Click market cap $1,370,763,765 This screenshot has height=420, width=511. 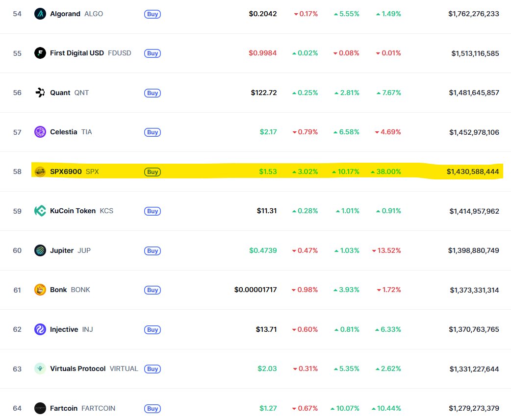pyautogui.click(x=474, y=329)
